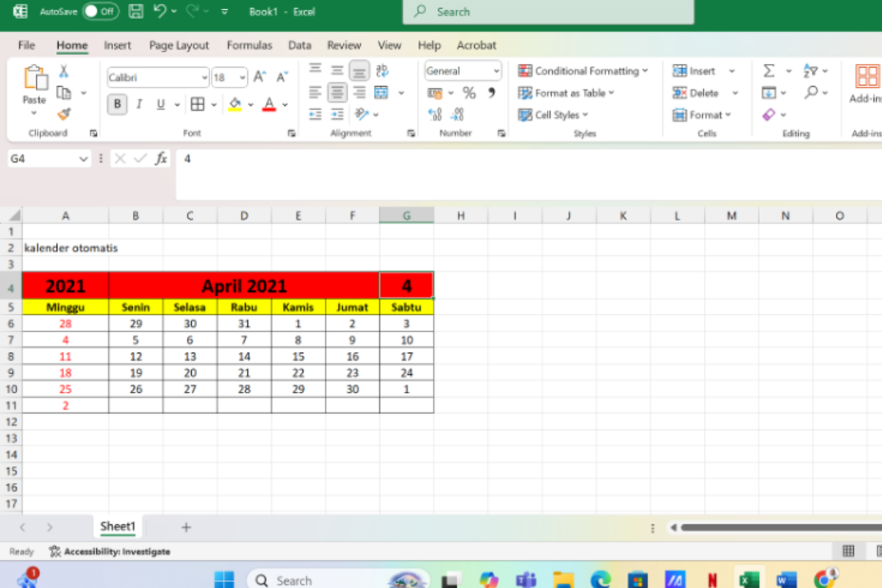Open the Paste options arrow
This screenshot has width=882, height=588.
[x=34, y=112]
